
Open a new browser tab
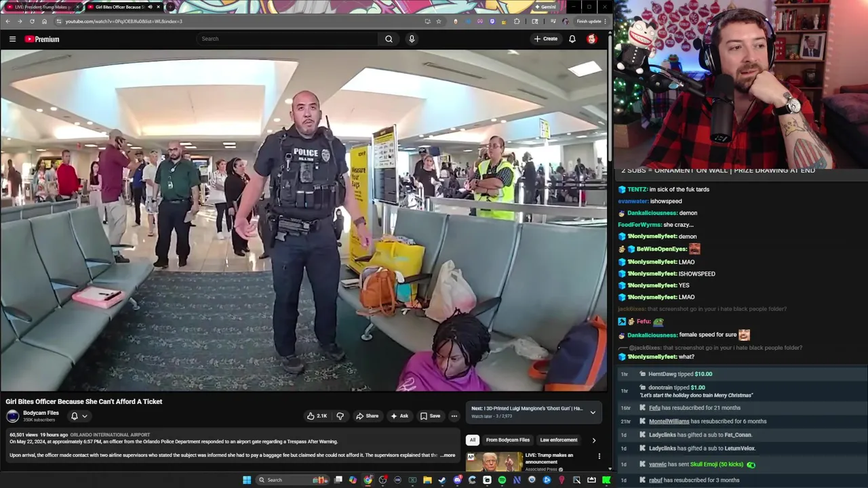170,7
